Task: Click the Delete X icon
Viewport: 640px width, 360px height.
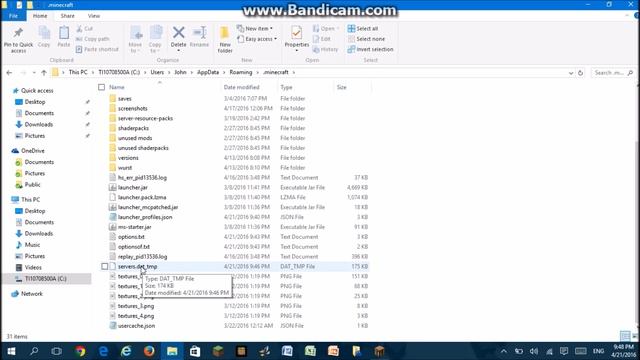Action: coord(178,33)
